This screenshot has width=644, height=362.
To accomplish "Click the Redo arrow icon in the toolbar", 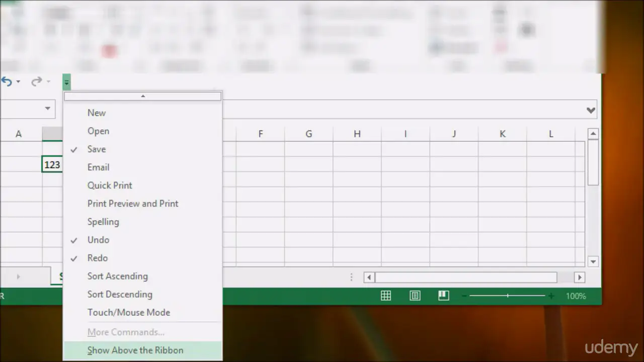I will 37,81.
